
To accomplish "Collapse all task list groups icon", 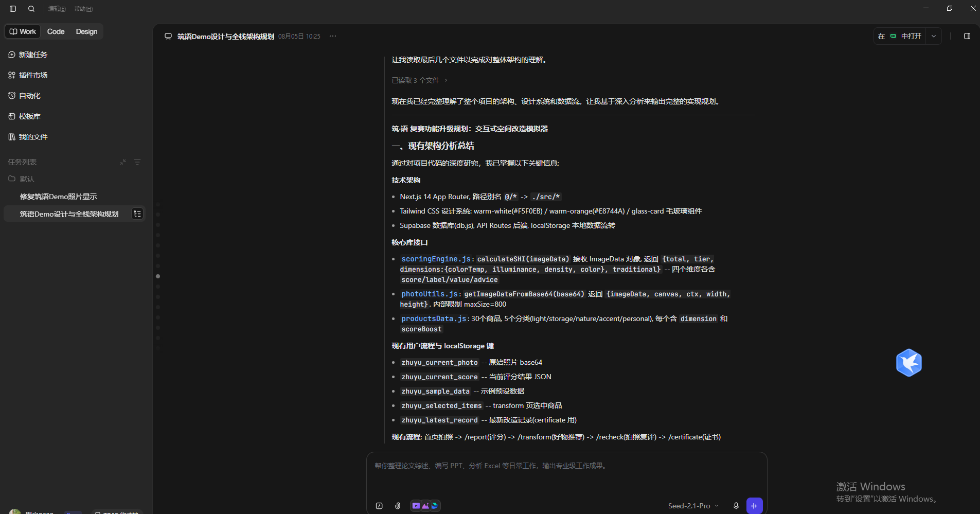I will tap(123, 162).
